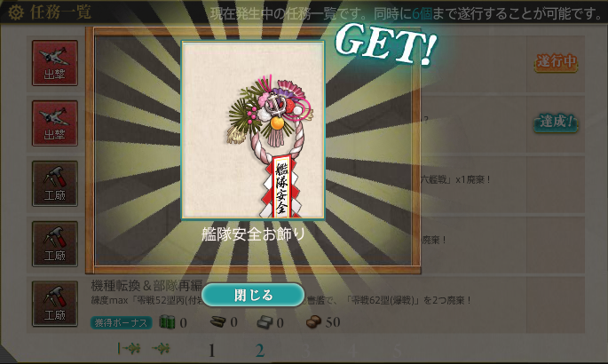Select the first 工廠 hammer quest icon
Viewport: 608px width, 364px height.
[x=55, y=184]
